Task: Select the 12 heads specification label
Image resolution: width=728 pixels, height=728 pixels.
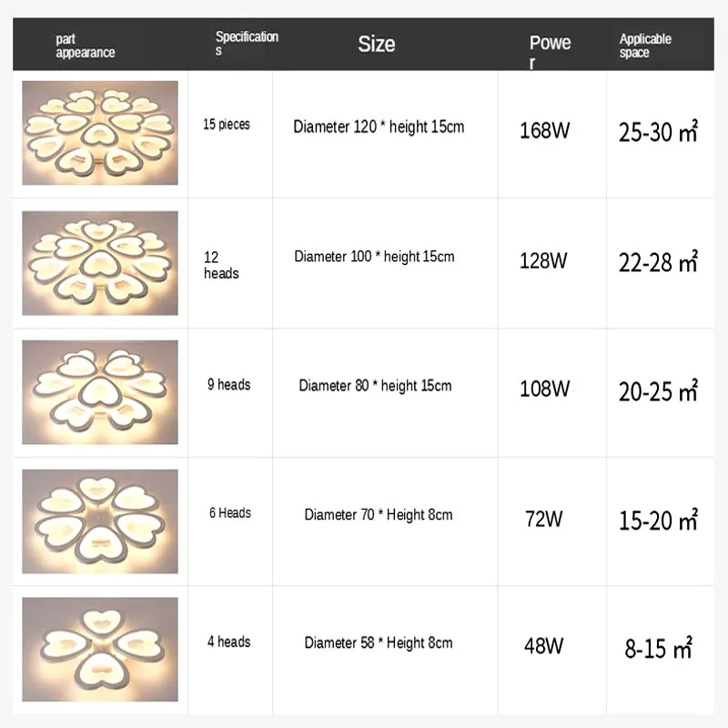Action: pyautogui.click(x=221, y=265)
